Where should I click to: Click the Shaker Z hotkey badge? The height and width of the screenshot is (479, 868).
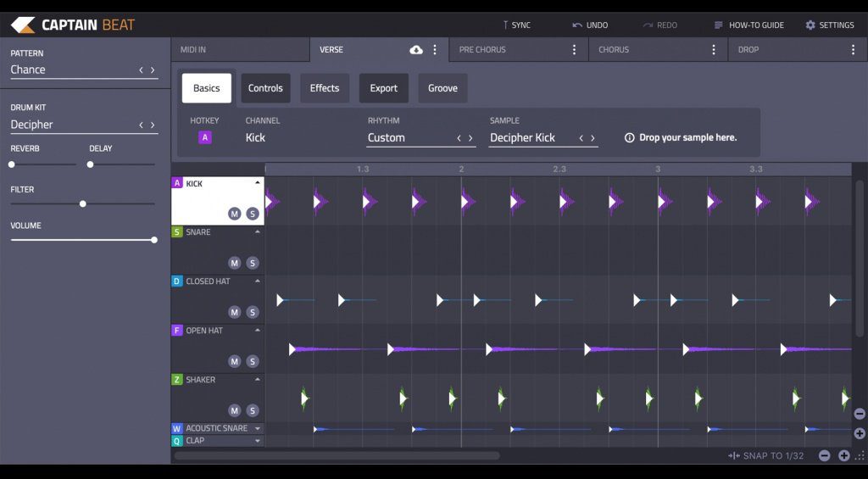177,380
